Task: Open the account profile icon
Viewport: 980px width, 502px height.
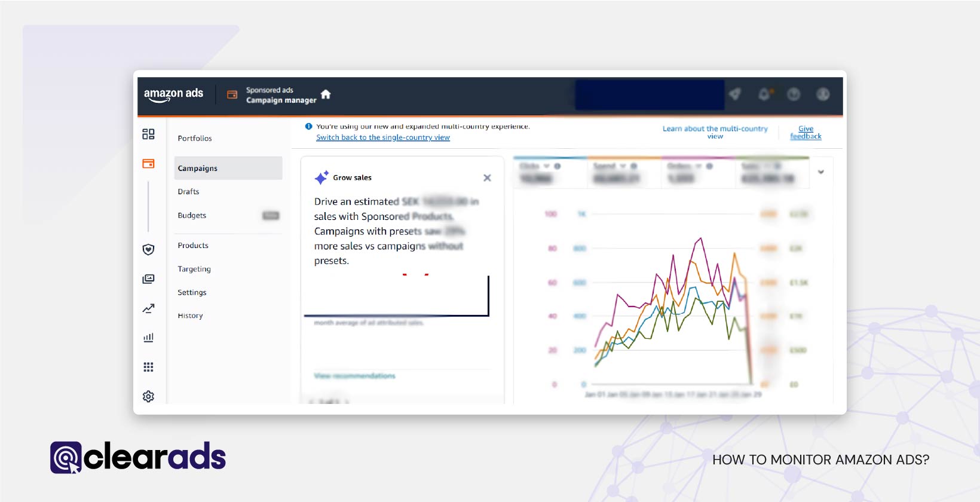Action: click(x=823, y=94)
